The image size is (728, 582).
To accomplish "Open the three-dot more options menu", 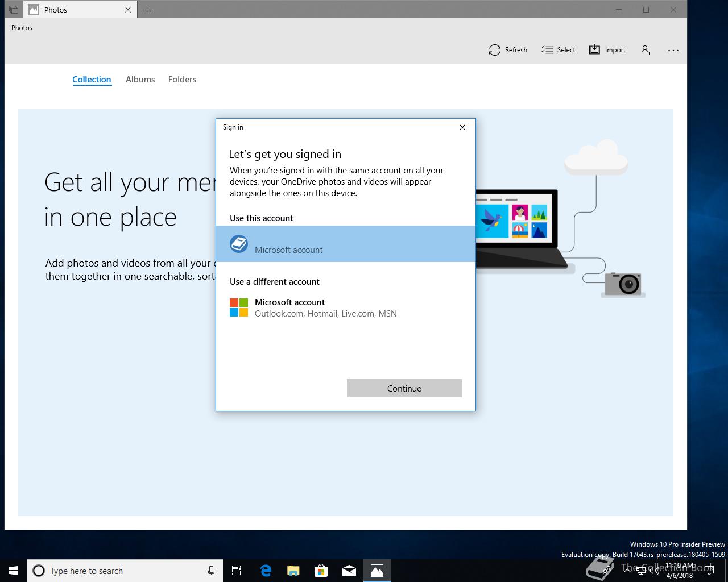I will [x=673, y=50].
